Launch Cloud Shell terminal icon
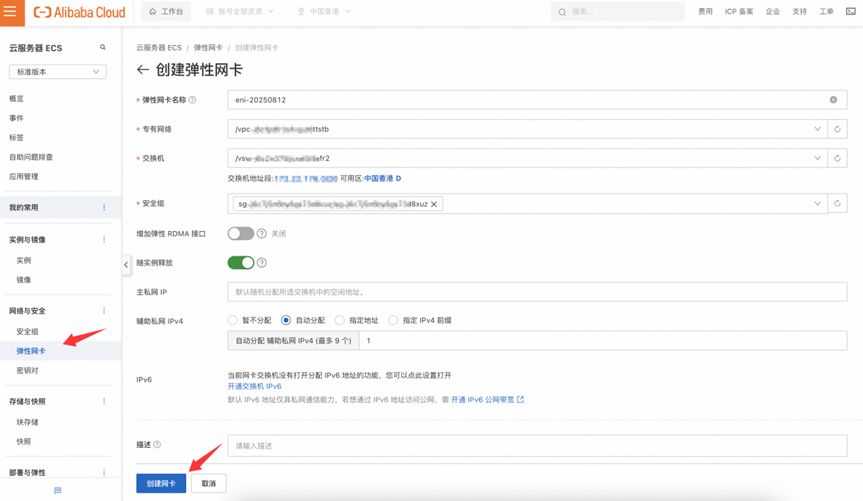Screen dimensions: 863x501 [850, 12]
